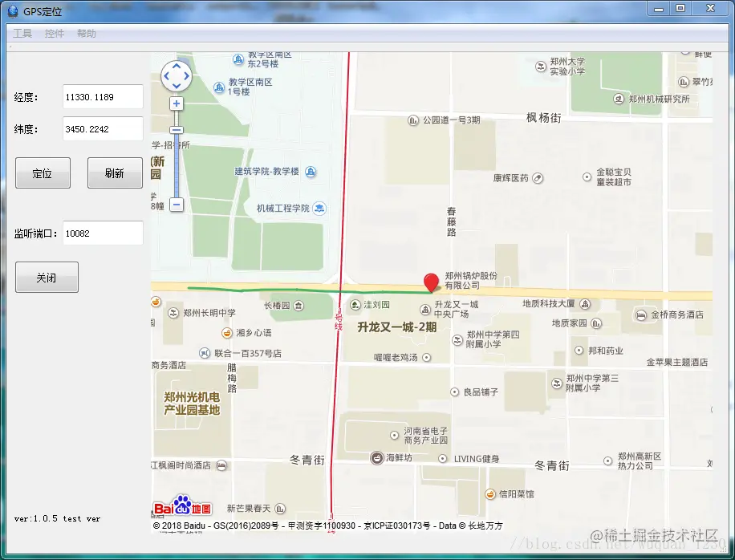This screenshot has height=560, width=735.
Task: Click the 刷新 button
Action: click(115, 173)
